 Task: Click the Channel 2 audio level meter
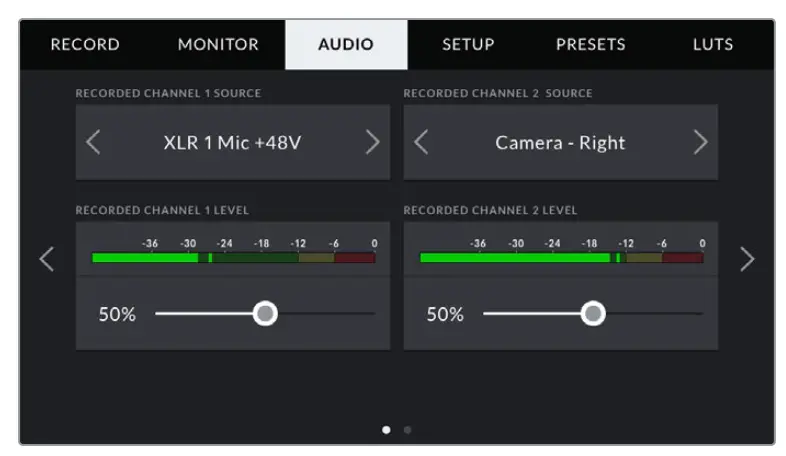561,257
